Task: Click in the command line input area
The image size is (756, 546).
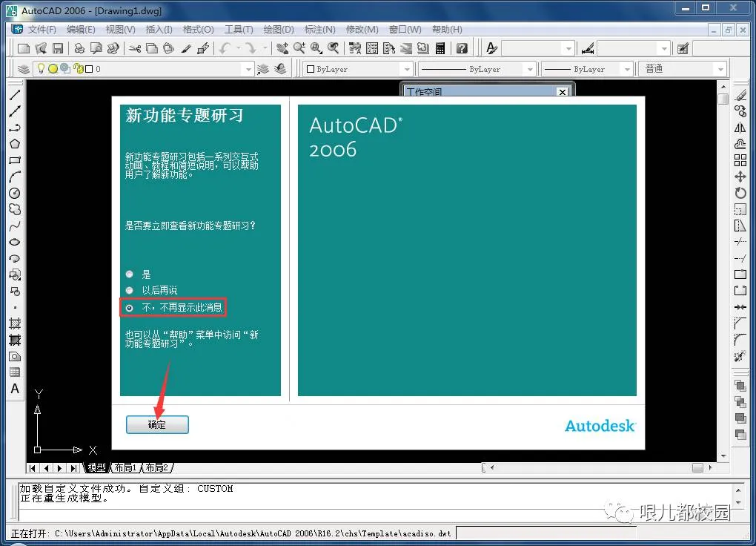Action: coord(376,515)
